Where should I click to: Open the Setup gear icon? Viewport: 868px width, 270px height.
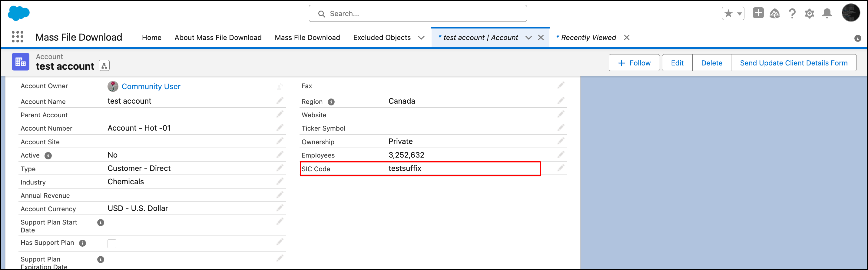click(809, 13)
